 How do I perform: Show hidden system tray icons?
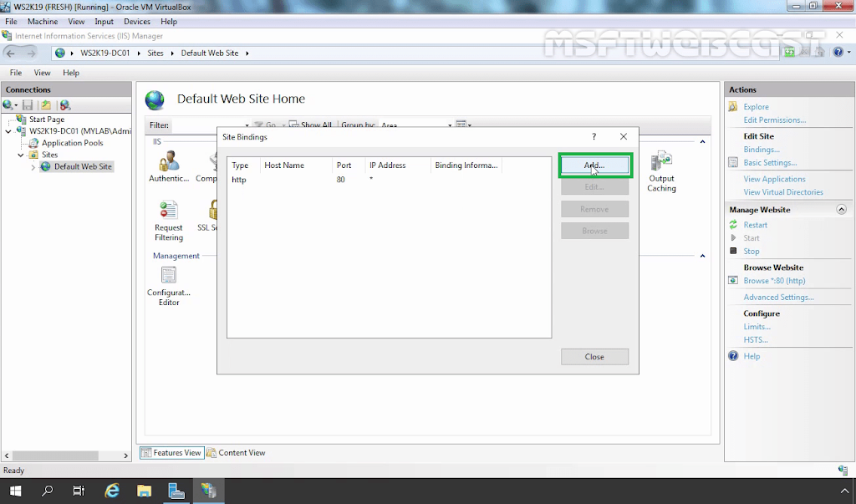coord(844,491)
